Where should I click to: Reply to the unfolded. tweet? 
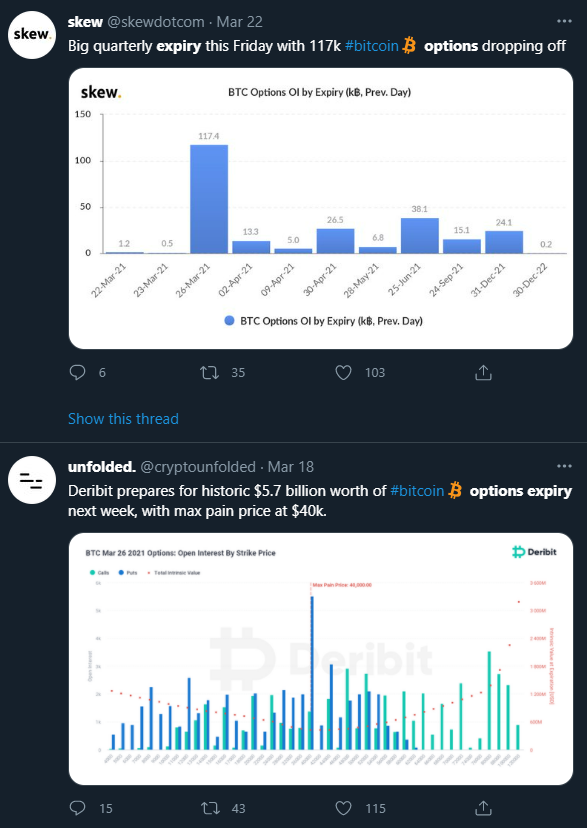pyautogui.click(x=77, y=808)
